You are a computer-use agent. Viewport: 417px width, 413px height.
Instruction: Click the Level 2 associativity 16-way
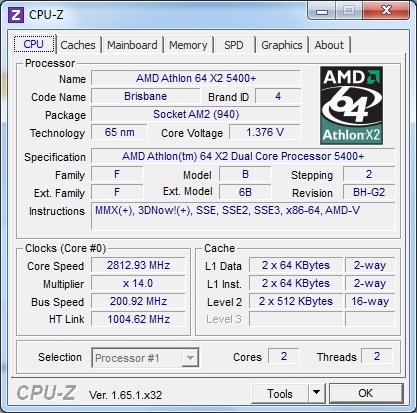[x=370, y=301]
